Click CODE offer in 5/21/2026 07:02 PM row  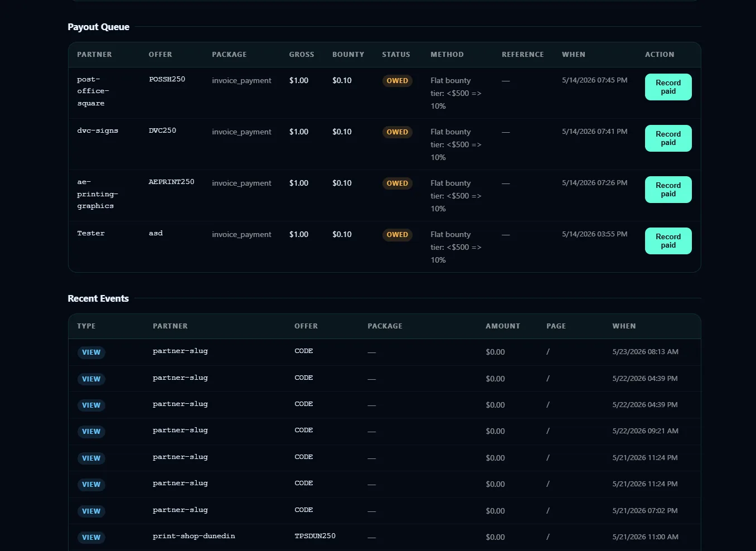(x=303, y=510)
